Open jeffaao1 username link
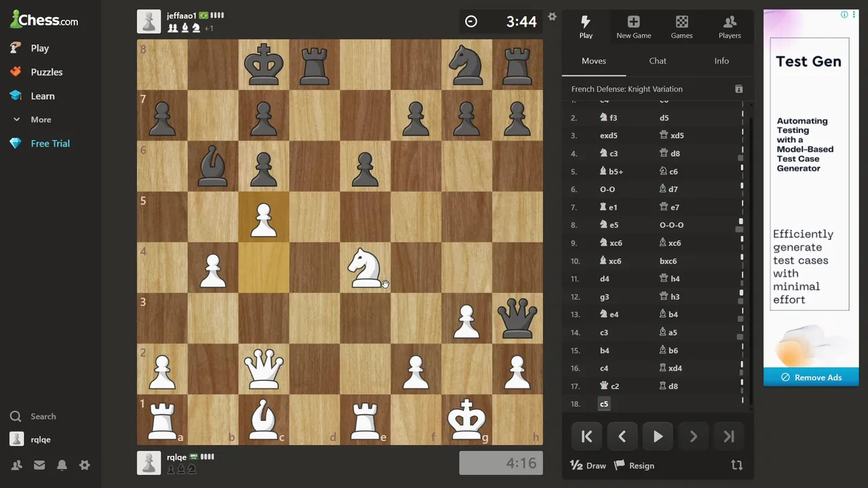The width and height of the screenshot is (868, 488). [181, 15]
